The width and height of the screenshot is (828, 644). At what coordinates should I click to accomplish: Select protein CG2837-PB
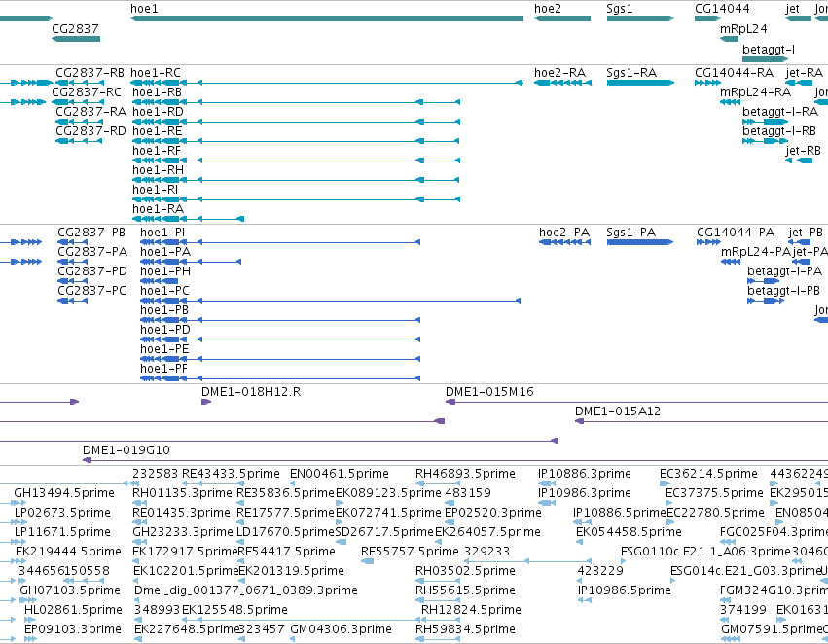click(73, 242)
